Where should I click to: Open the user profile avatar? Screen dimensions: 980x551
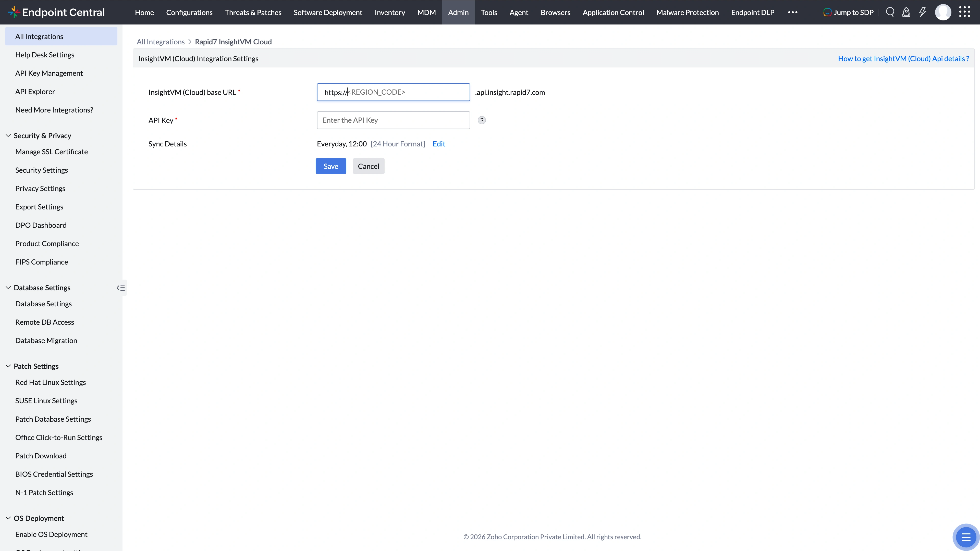tap(943, 12)
